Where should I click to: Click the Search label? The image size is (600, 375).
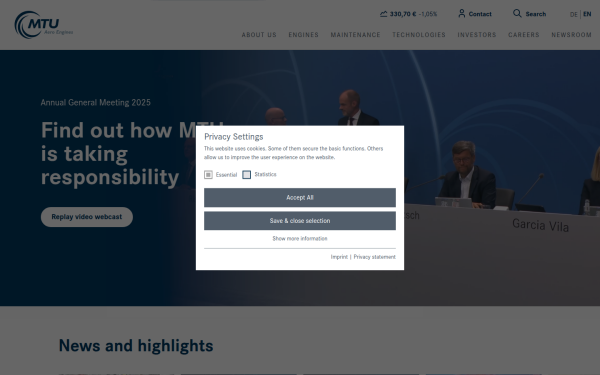point(536,14)
